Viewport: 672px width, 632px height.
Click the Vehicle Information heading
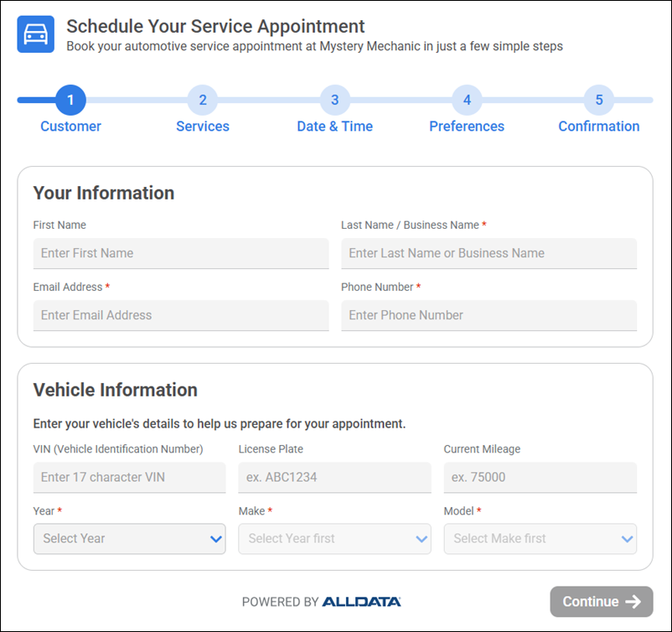pos(116,390)
